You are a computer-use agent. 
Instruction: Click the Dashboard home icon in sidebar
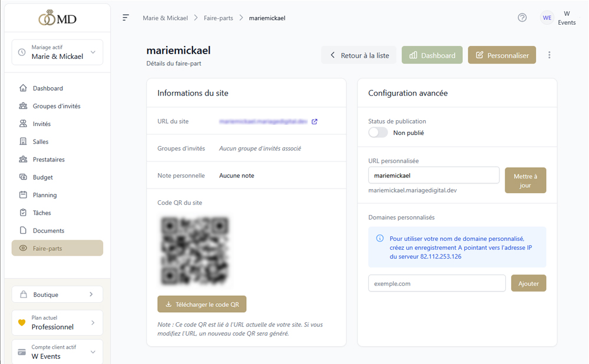coord(23,88)
